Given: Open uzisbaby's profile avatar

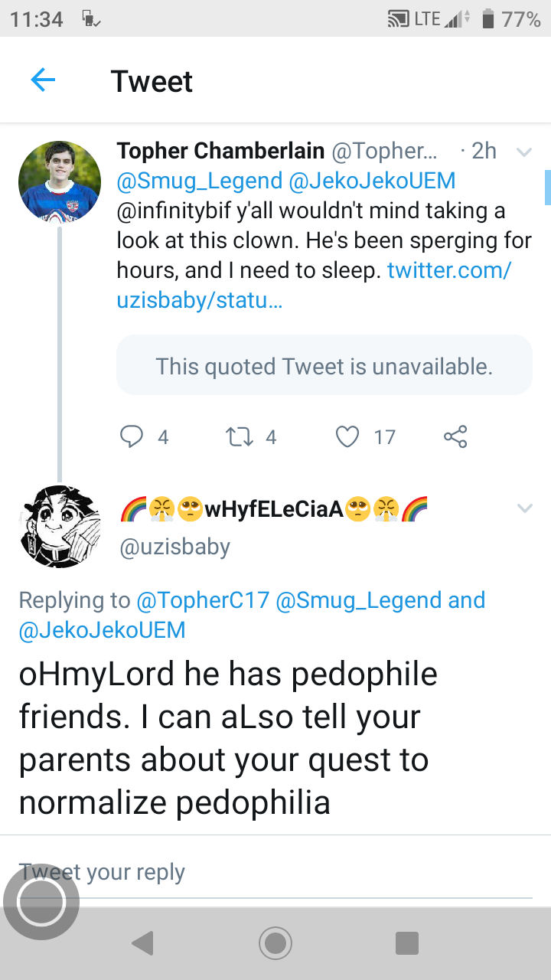Looking at the screenshot, I should pyautogui.click(x=60, y=526).
